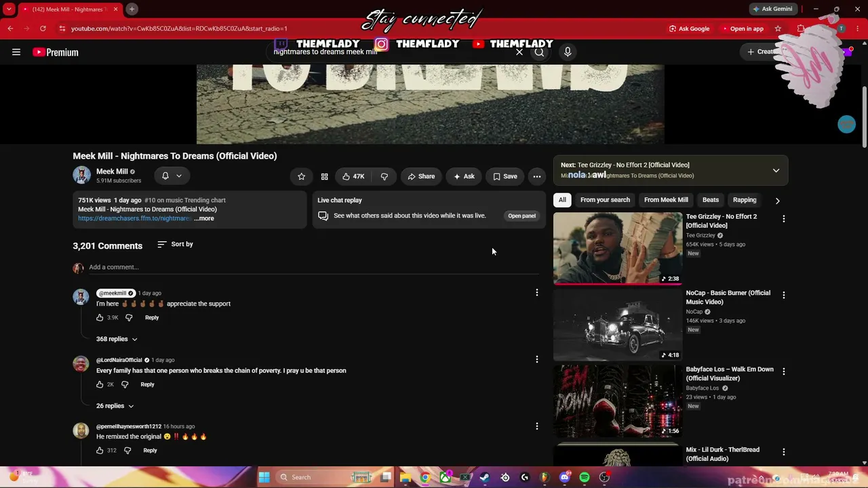Open the live chat replay panel
Image resolution: width=868 pixels, height=488 pixels.
pos(521,216)
